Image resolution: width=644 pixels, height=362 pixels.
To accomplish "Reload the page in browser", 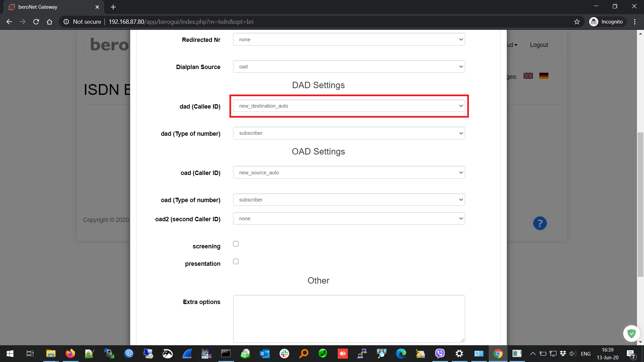I will pyautogui.click(x=36, y=22).
